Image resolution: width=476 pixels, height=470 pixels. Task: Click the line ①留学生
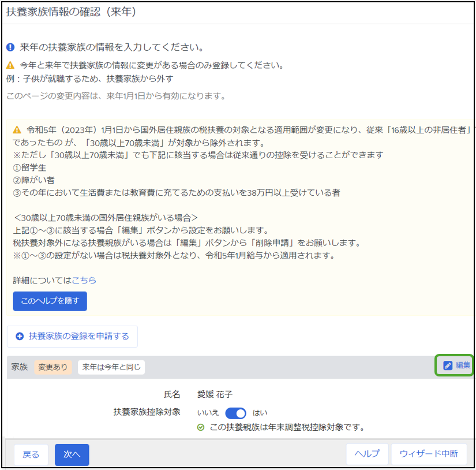pos(29,167)
